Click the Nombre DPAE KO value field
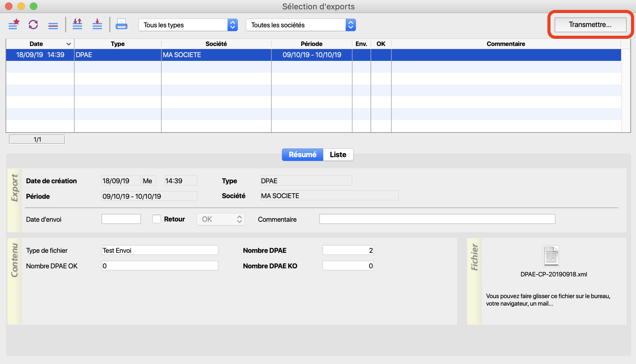636x364 pixels. pyautogui.click(x=348, y=266)
